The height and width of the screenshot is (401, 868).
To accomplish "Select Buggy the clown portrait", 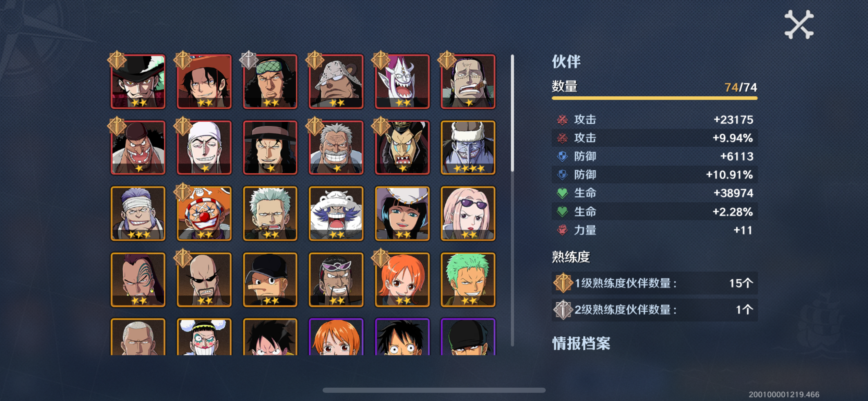I will [x=204, y=214].
